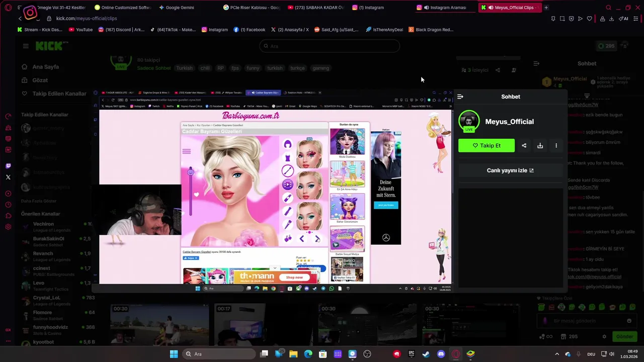Open recommended channel BurakSakinOl
644x362 pixels.
(55, 241)
